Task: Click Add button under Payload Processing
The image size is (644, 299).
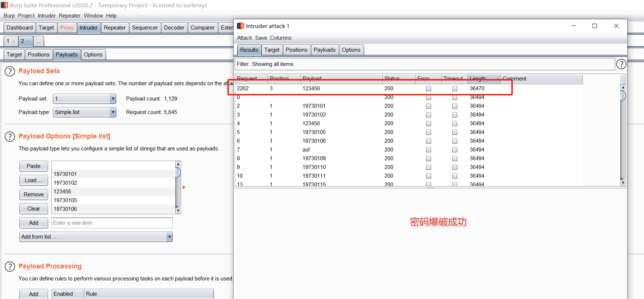Action: click(x=34, y=294)
